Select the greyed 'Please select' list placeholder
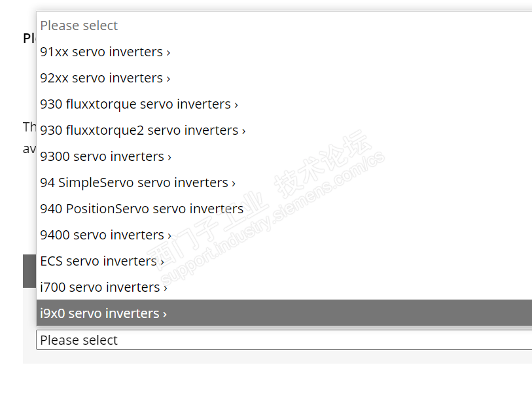This screenshot has height=416, width=532. tap(79, 26)
